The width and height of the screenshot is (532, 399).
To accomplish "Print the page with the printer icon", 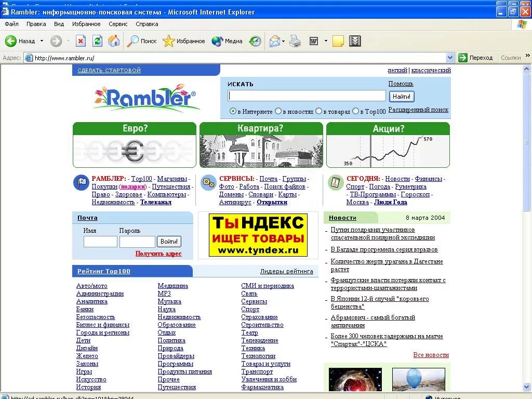I will [295, 41].
